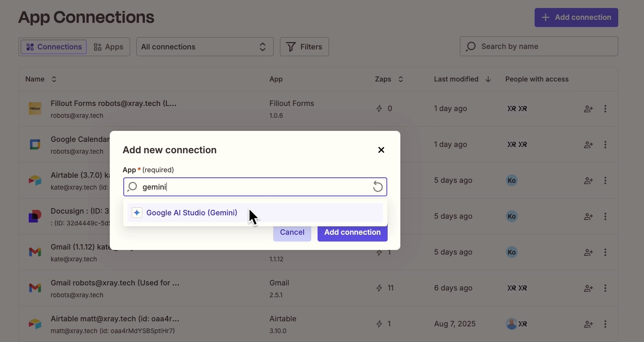
Task: Open the kebab menu on the Fillout Forms row
Action: 605,109
